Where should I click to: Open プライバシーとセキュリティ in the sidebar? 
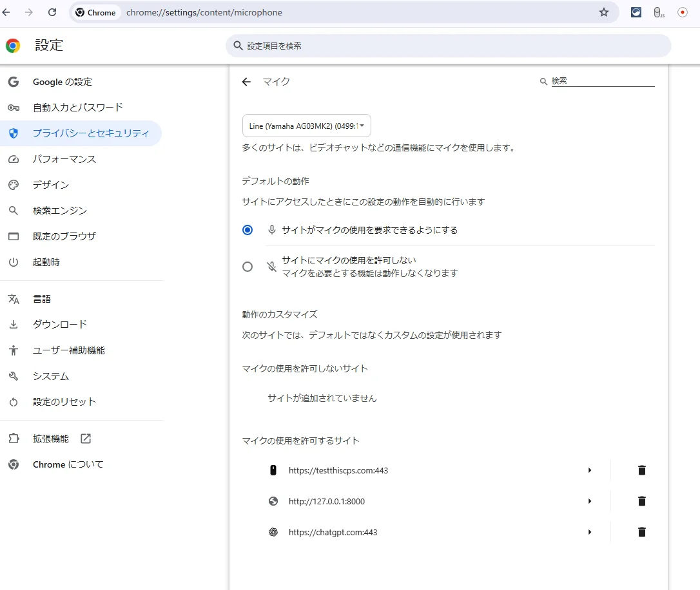[x=90, y=133]
